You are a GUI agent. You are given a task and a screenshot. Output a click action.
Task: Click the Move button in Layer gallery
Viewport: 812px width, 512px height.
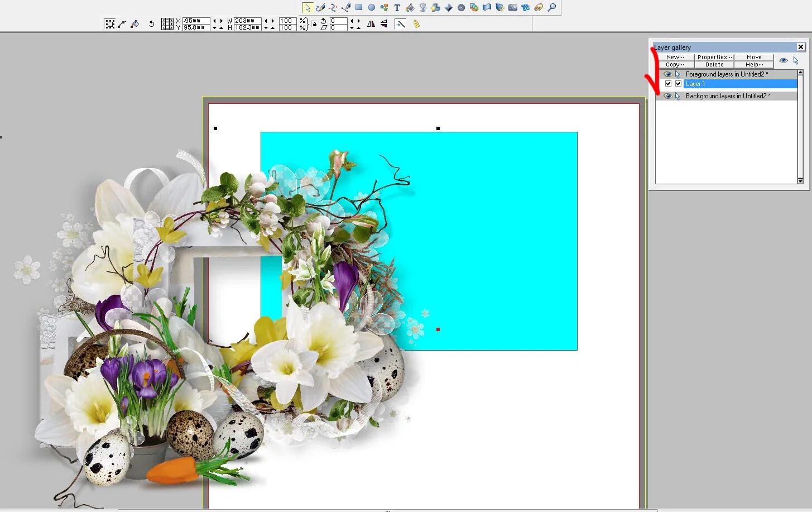click(754, 57)
